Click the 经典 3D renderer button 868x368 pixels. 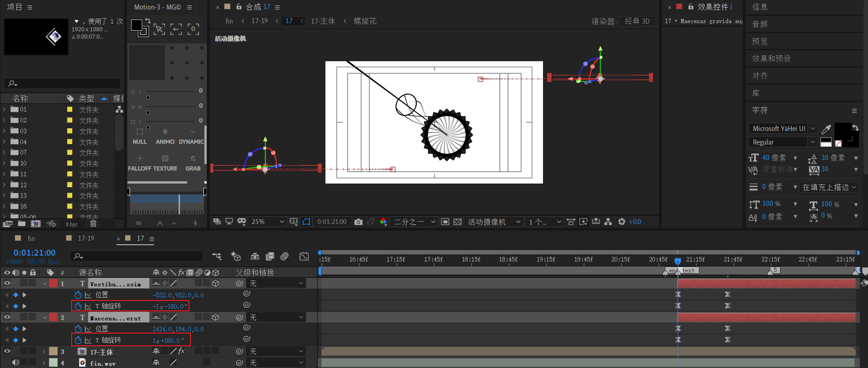[x=637, y=21]
